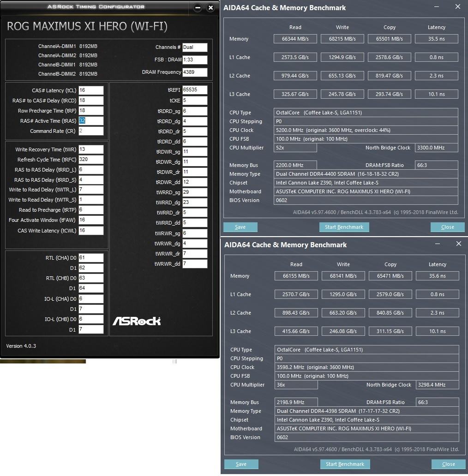Click the tWRRD_sg field showing 29
The image size is (468, 476).
pos(195,192)
